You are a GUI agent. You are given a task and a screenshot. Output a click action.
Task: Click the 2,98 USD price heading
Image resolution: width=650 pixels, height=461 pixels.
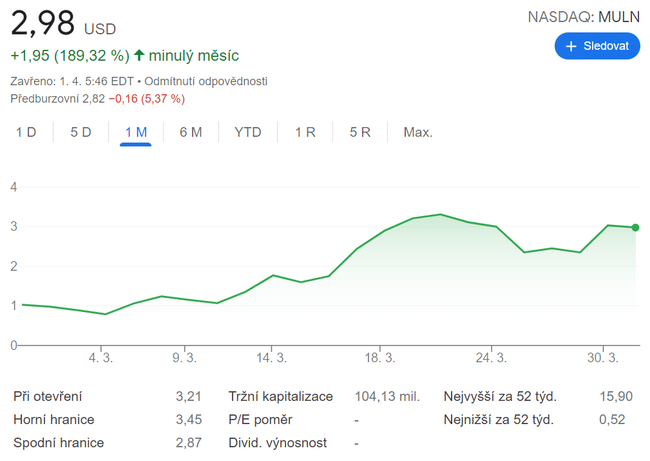(62, 22)
